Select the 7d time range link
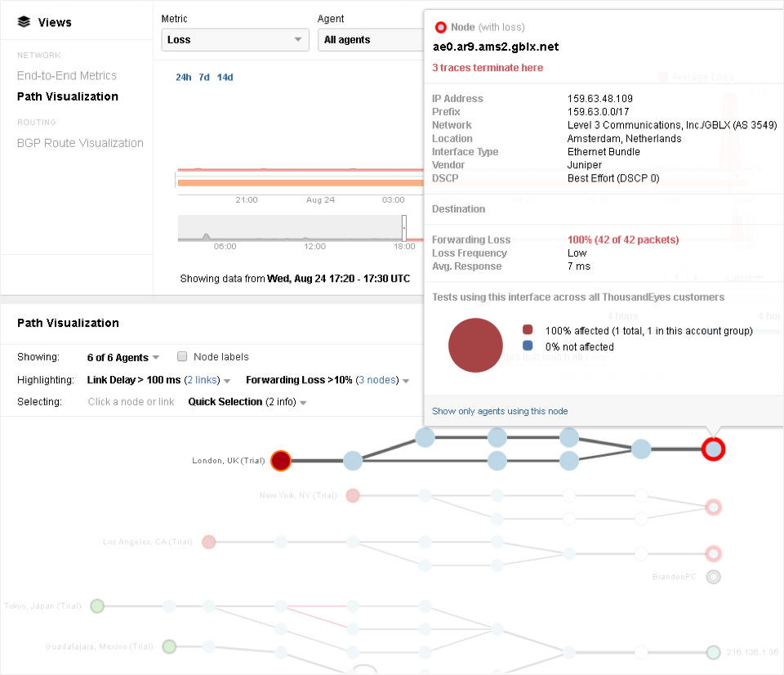The width and height of the screenshot is (784, 675). (204, 78)
